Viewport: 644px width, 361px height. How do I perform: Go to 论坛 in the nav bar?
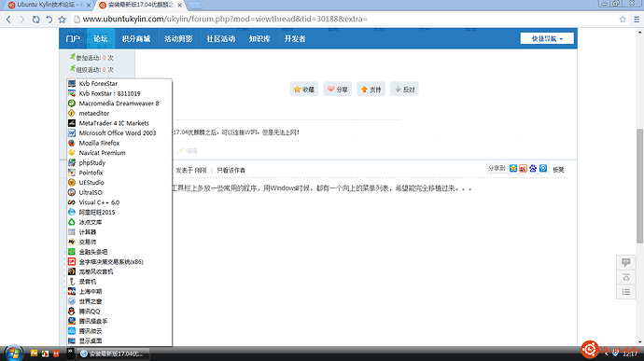tap(101, 38)
